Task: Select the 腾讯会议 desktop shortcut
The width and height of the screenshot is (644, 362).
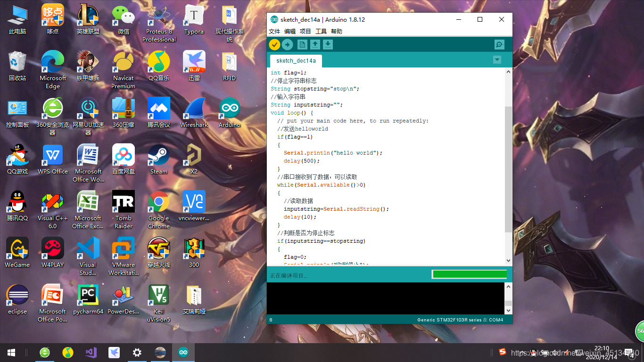Action: pos(159,113)
